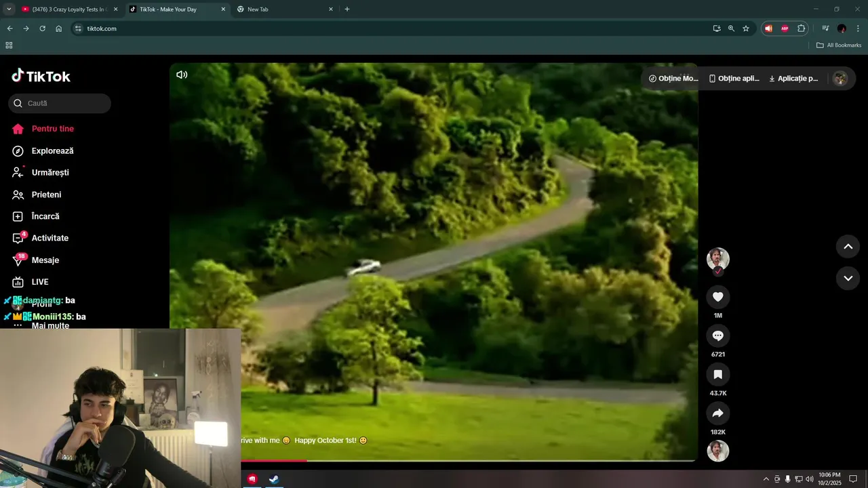Reload the TikTok page
This screenshot has width=868, height=488.
[x=42, y=28]
